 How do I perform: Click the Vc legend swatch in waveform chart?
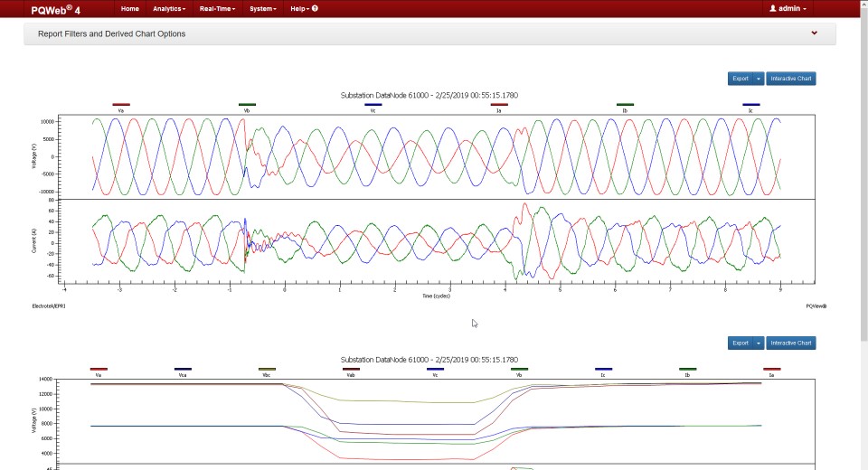tap(373, 104)
